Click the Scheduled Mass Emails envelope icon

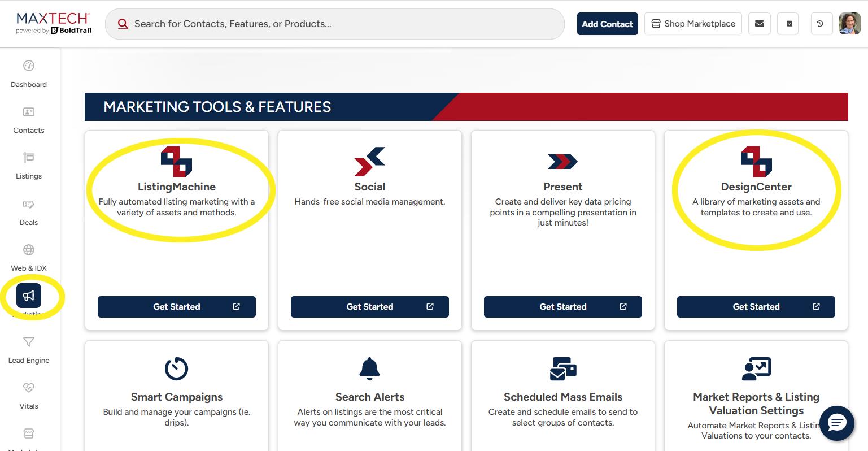(563, 368)
